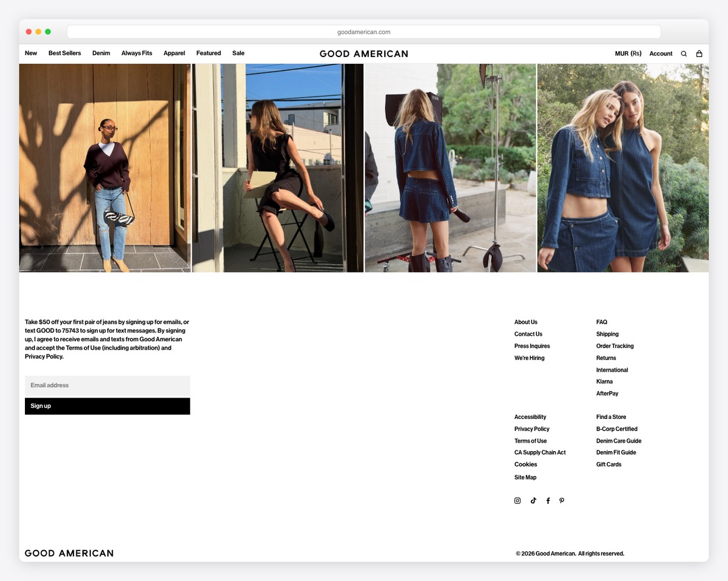Open the Instagram social icon
Image resolution: width=728 pixels, height=581 pixels.
click(x=517, y=500)
